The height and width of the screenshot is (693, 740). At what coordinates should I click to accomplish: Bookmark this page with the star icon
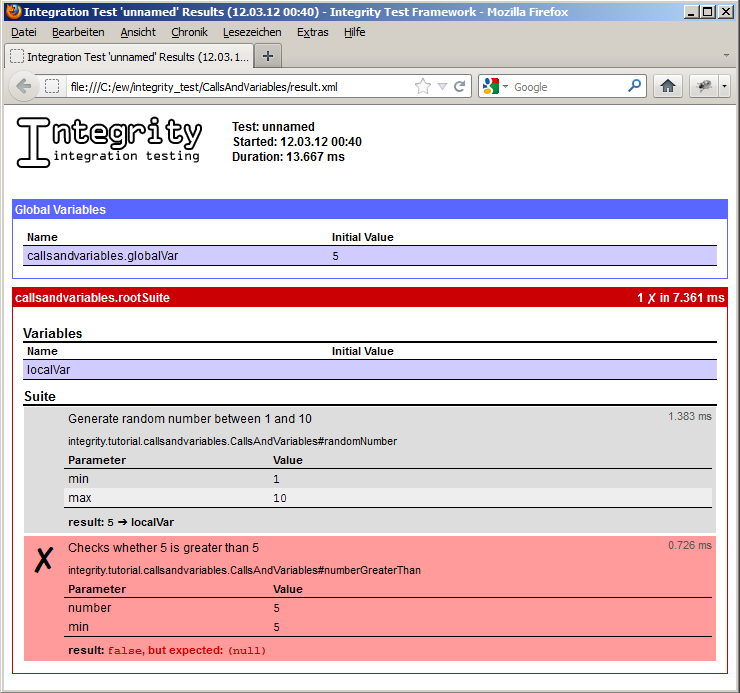423,87
